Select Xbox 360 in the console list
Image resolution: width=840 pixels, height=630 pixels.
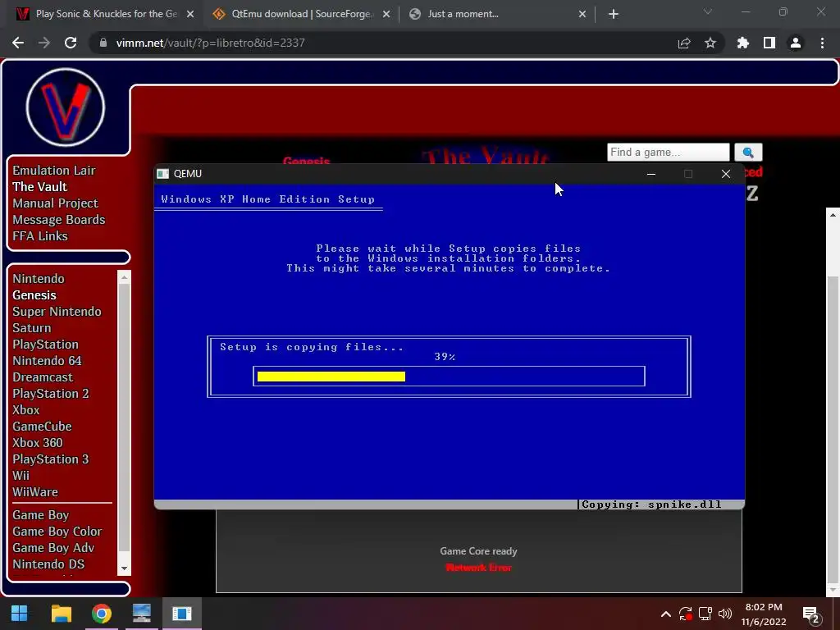(x=38, y=443)
